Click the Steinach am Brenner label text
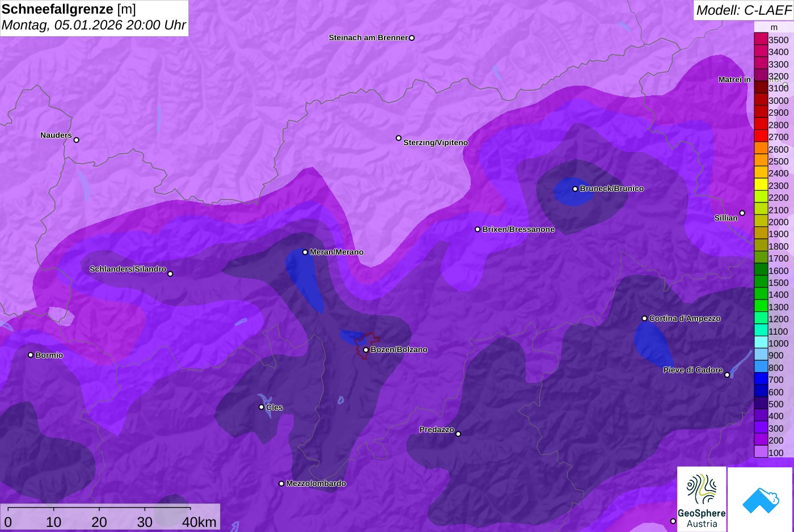 pyautogui.click(x=369, y=38)
